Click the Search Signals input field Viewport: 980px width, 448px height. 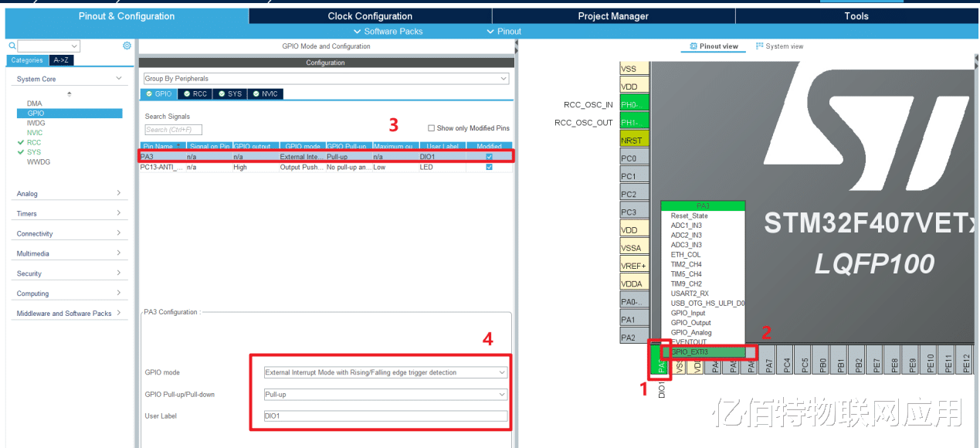[x=173, y=130]
